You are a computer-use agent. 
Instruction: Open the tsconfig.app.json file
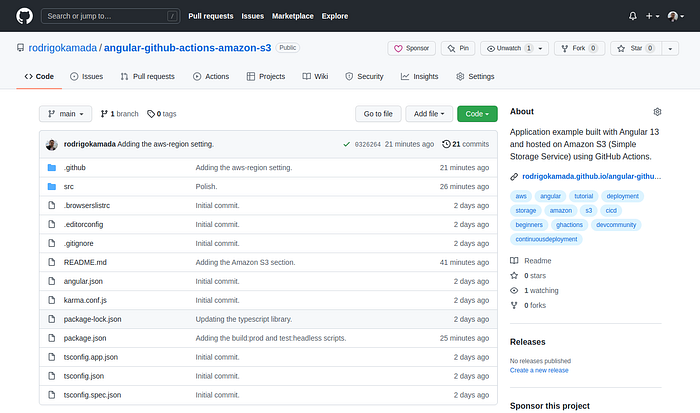click(x=91, y=357)
